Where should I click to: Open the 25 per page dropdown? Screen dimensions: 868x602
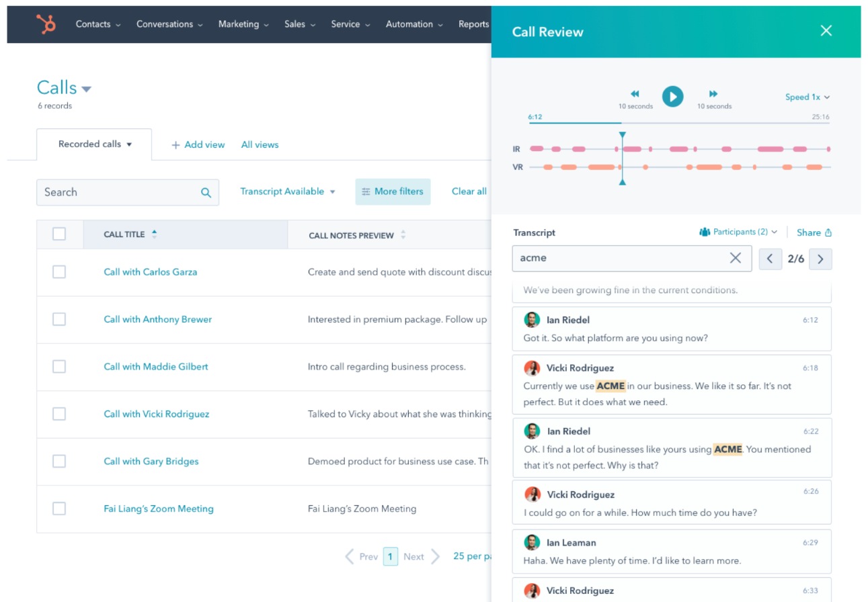[472, 556]
